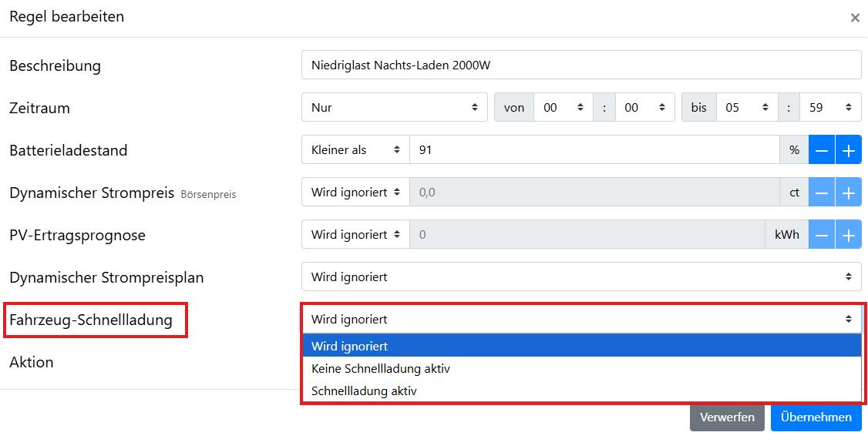Click the Übernehmen button
The image size is (868, 439).
[x=816, y=417]
